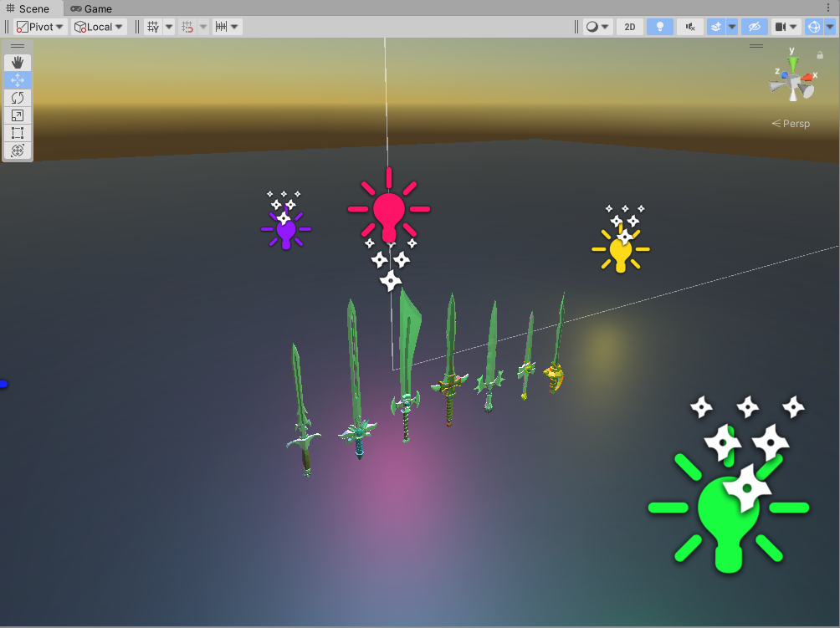The width and height of the screenshot is (840, 628).
Task: Toggle gizmos visibility button
Action: coord(814,27)
